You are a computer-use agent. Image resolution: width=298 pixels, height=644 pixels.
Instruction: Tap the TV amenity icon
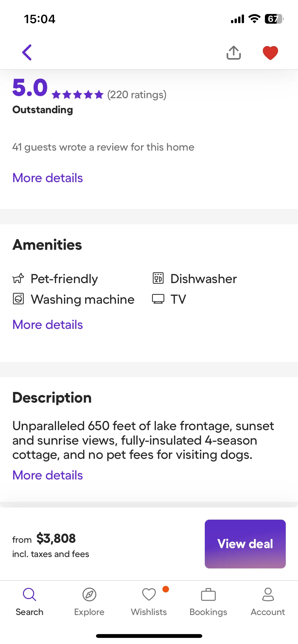[158, 299]
